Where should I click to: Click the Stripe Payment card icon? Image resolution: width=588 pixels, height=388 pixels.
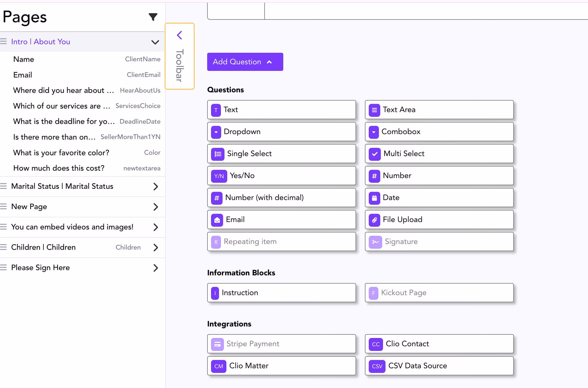pos(217,344)
